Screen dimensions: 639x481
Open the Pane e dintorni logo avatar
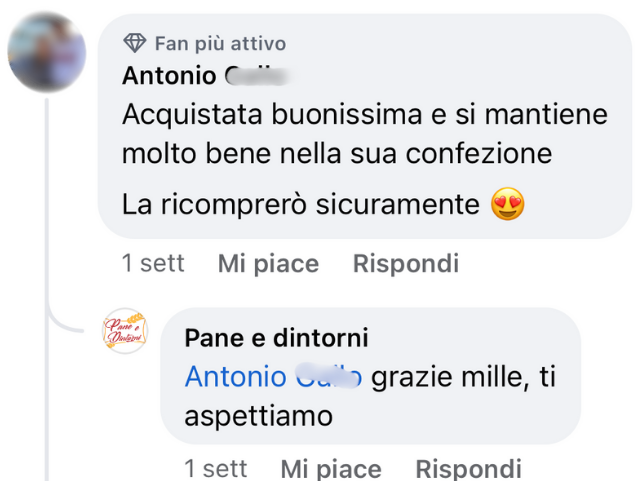click(x=125, y=331)
